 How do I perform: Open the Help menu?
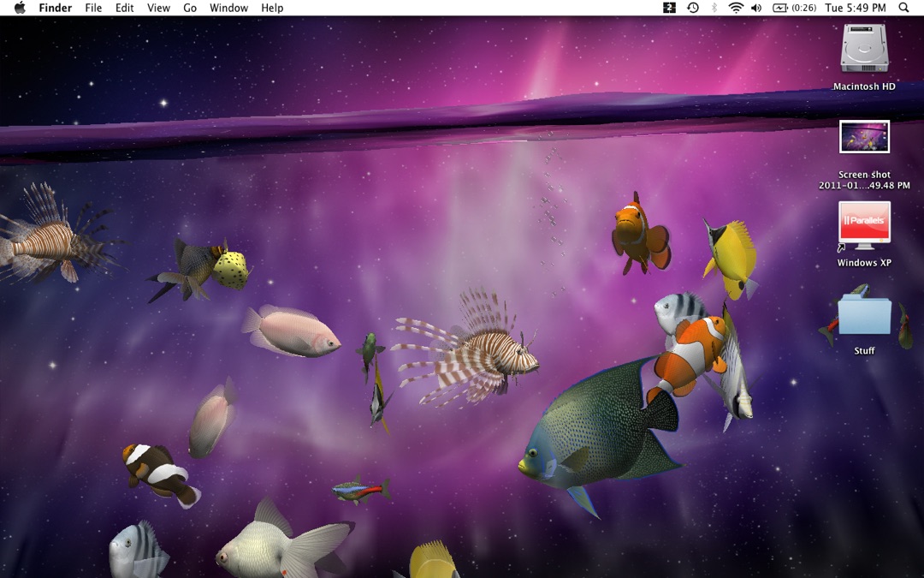(272, 8)
